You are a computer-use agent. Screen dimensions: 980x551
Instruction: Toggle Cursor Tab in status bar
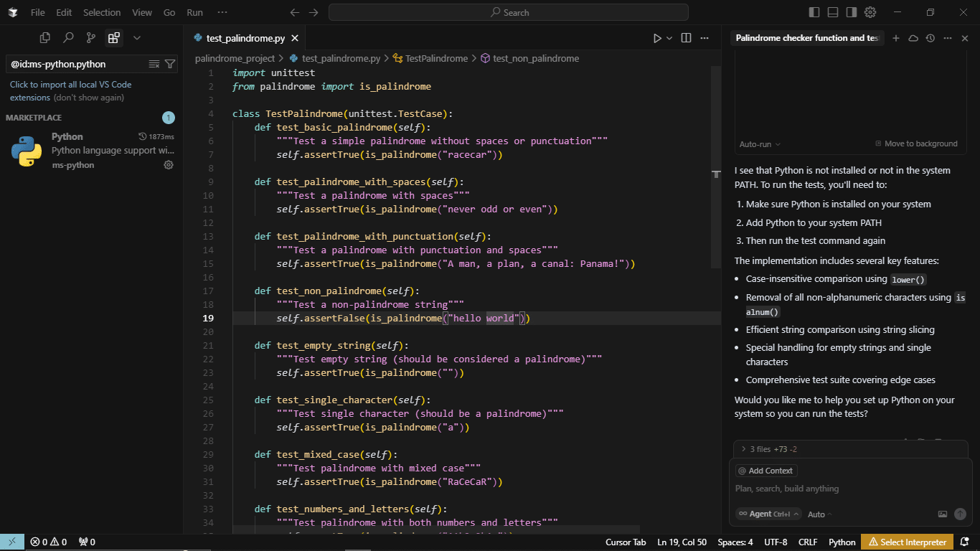click(x=626, y=542)
